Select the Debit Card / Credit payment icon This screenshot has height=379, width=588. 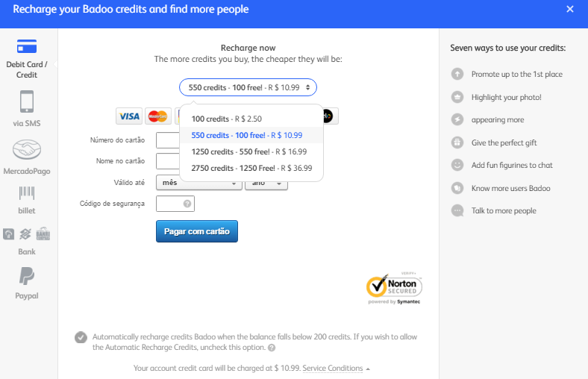27,46
